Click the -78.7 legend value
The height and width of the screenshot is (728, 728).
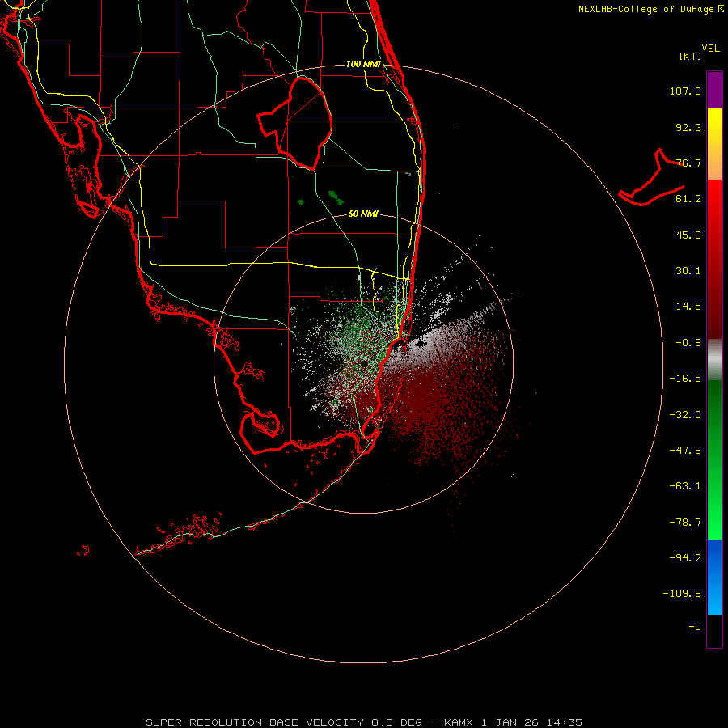tap(685, 523)
